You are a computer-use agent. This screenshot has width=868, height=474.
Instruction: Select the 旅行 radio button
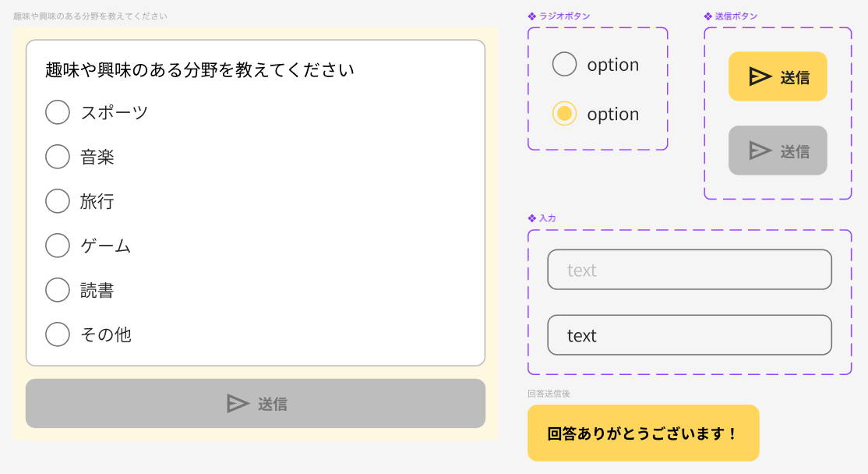pos(58,201)
